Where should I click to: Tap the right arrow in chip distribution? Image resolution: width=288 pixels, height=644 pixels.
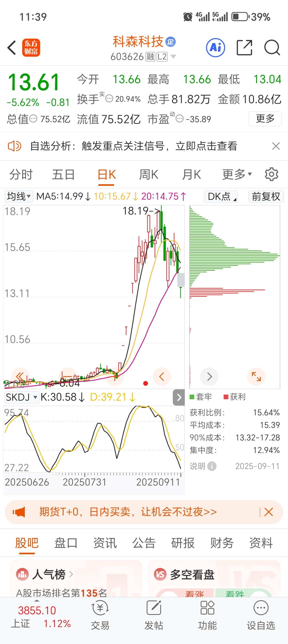(209, 376)
